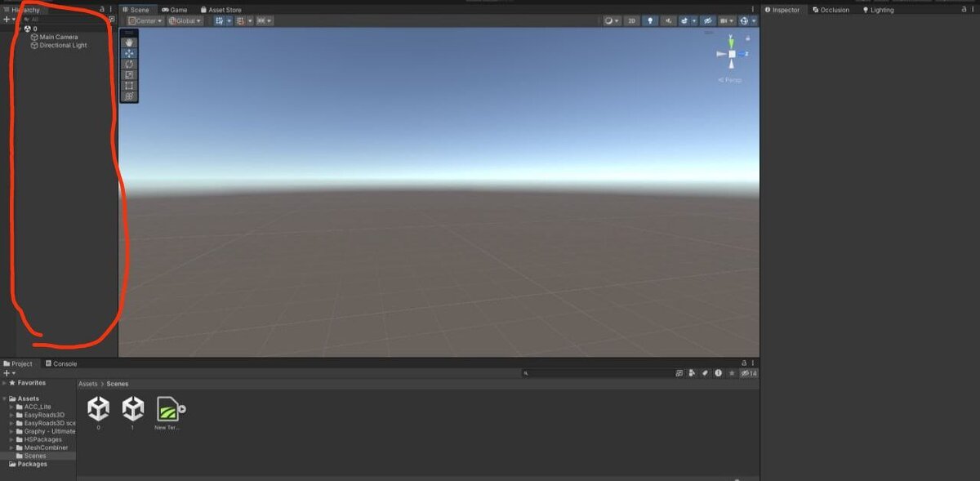This screenshot has width=980, height=481.
Task: Click the Project create plus button
Action: pyautogui.click(x=7, y=372)
